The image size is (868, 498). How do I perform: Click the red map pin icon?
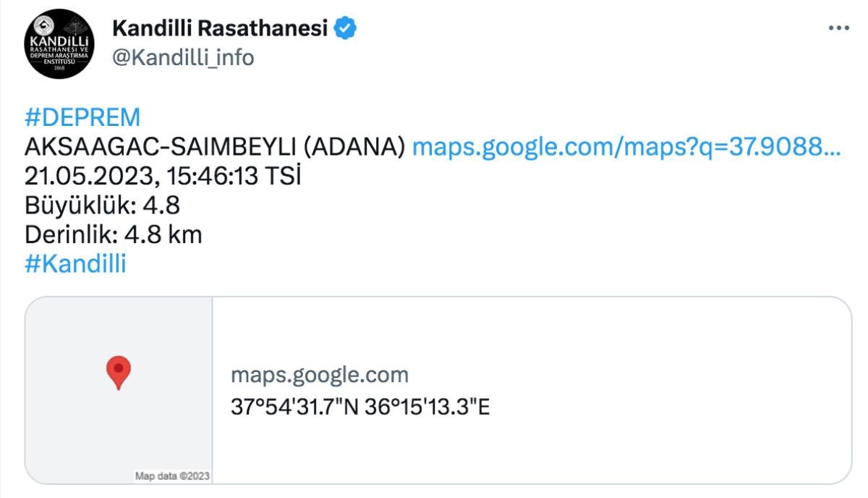(118, 372)
